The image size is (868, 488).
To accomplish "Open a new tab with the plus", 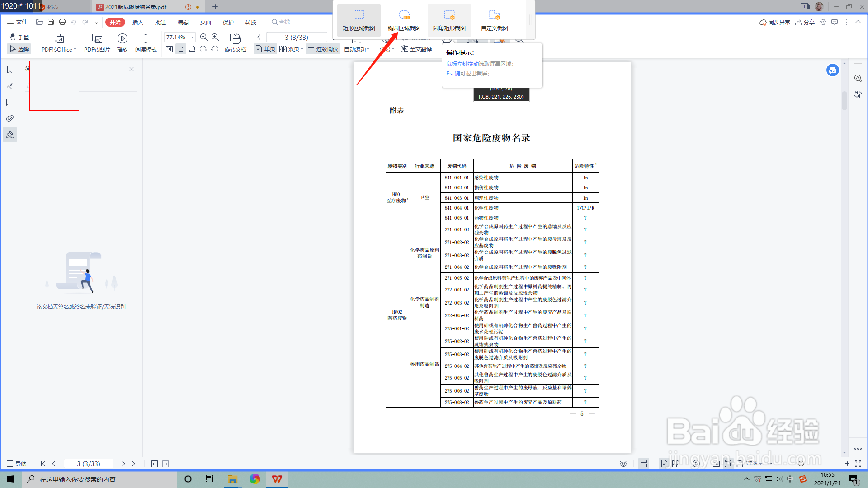I will [215, 7].
